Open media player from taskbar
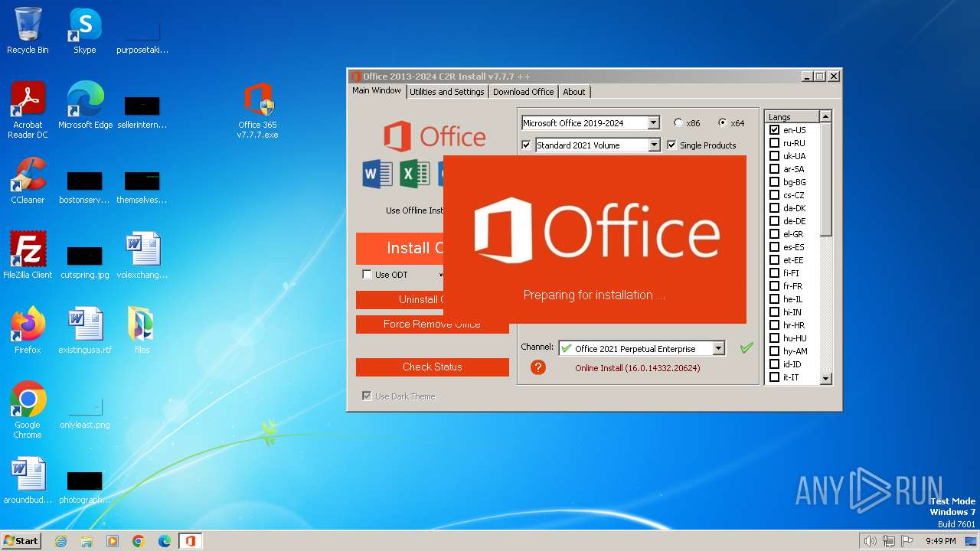This screenshot has width=980, height=551. (113, 541)
